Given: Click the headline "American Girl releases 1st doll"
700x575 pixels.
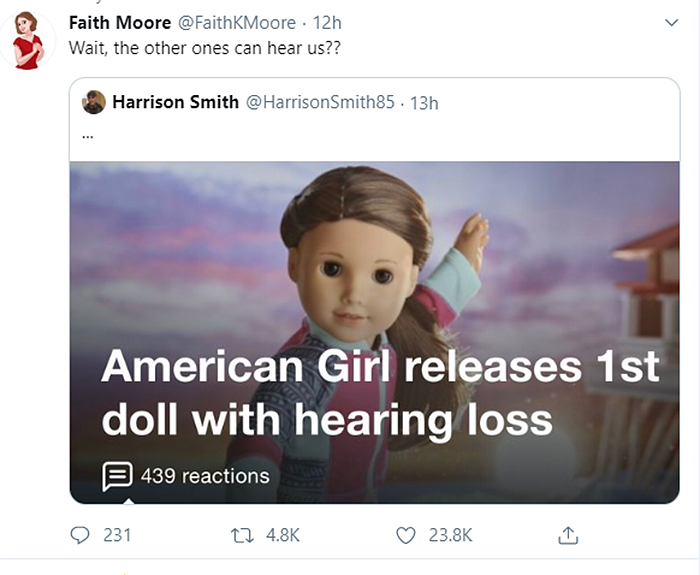Looking at the screenshot, I should [x=380, y=367].
